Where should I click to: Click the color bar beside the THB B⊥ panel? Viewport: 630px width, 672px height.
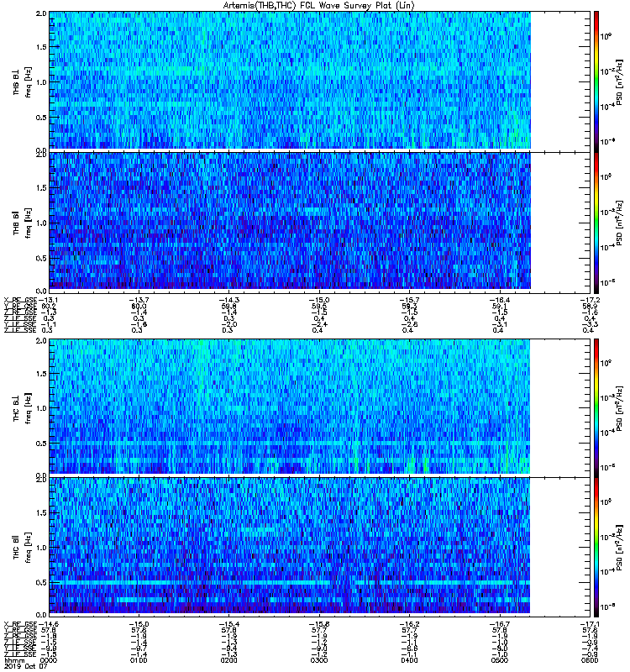tap(596, 81)
